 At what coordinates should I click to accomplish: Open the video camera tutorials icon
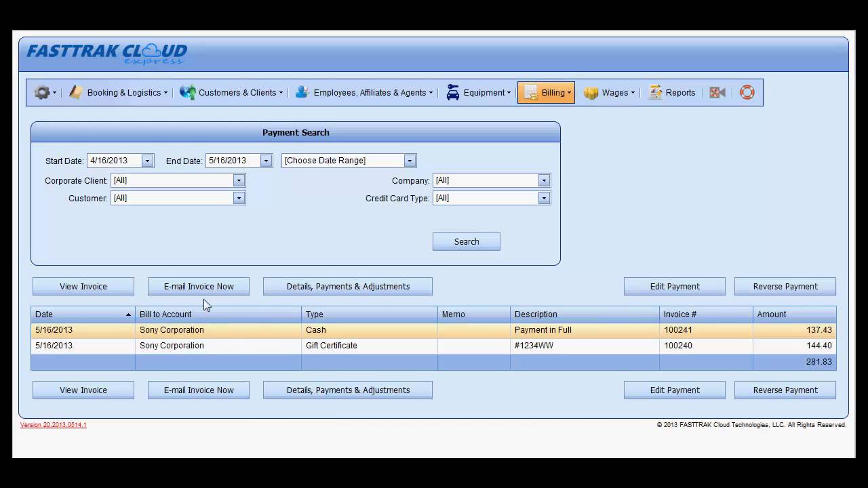pos(717,93)
